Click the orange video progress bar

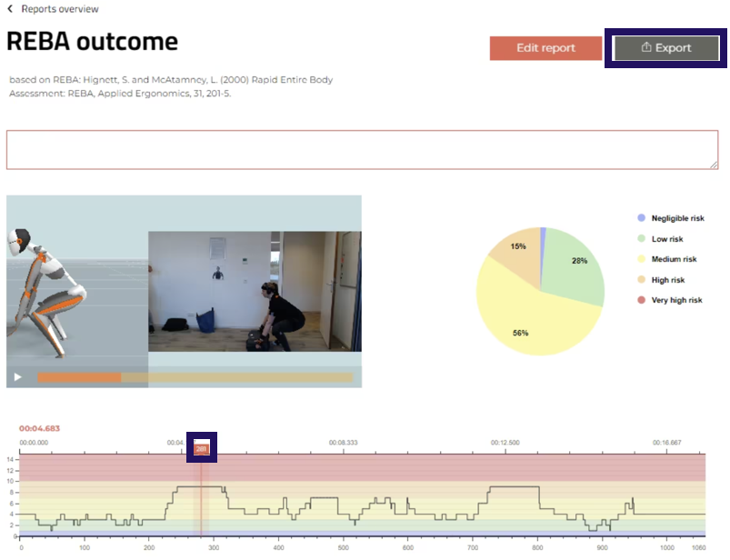[79, 377]
